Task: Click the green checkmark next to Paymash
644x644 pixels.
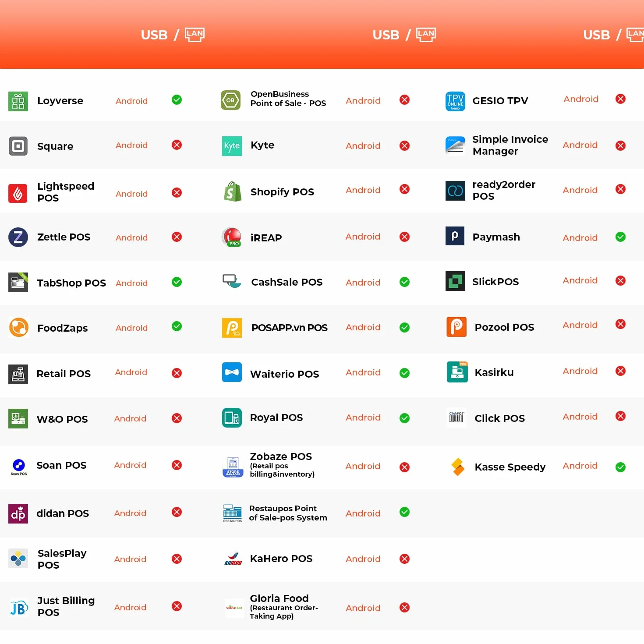Action: [620, 237]
